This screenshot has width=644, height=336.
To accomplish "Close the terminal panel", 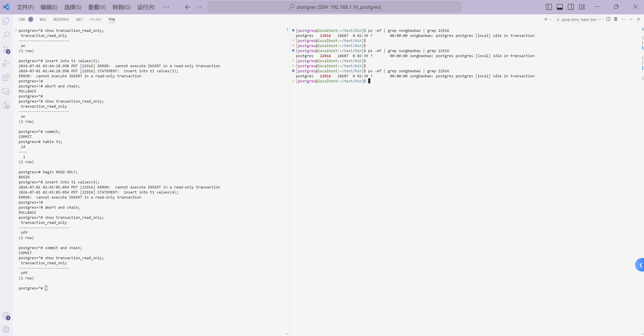I will [x=638, y=19].
